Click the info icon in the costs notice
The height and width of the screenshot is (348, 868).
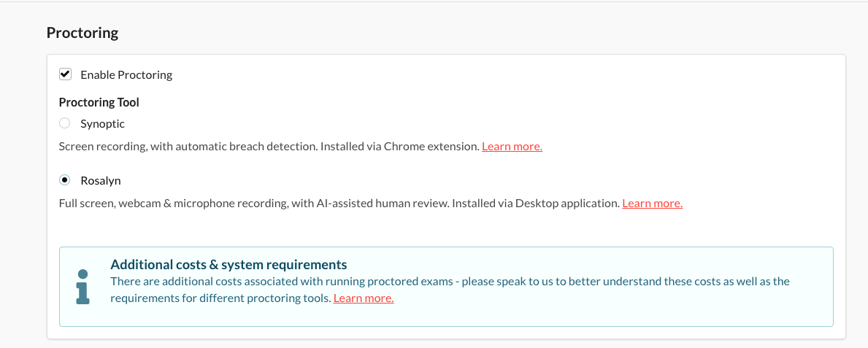pyautogui.click(x=82, y=286)
